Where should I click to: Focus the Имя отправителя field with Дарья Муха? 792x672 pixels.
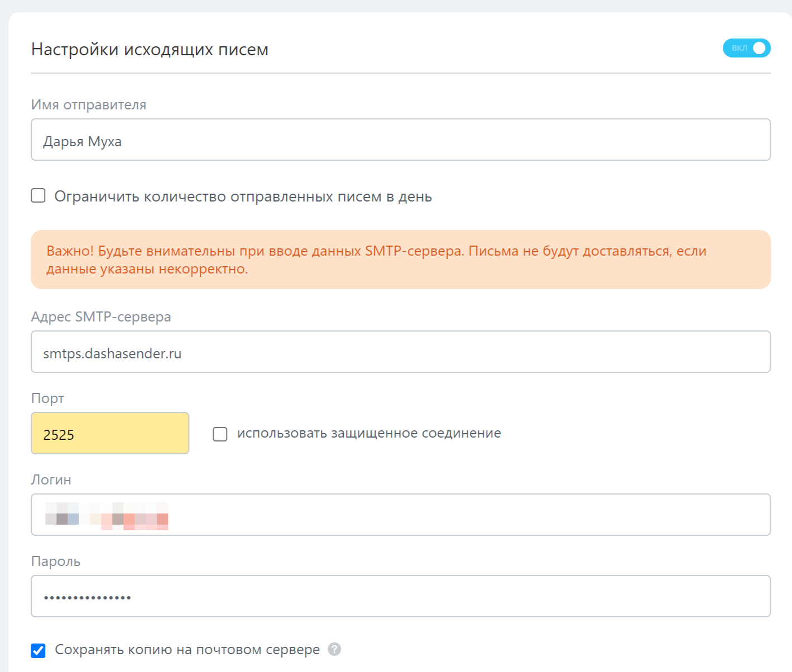401,140
